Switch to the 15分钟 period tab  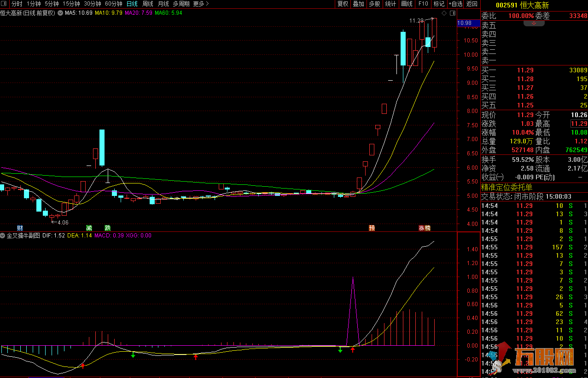[x=71, y=4]
